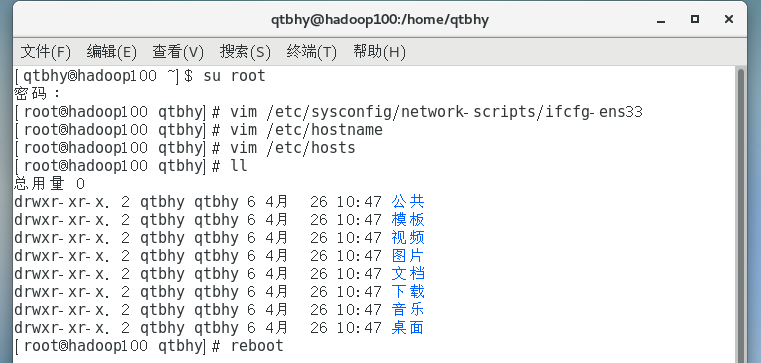Image resolution: width=761 pixels, height=363 pixels.
Task: Click the 下载 directory name
Action: [x=408, y=292]
